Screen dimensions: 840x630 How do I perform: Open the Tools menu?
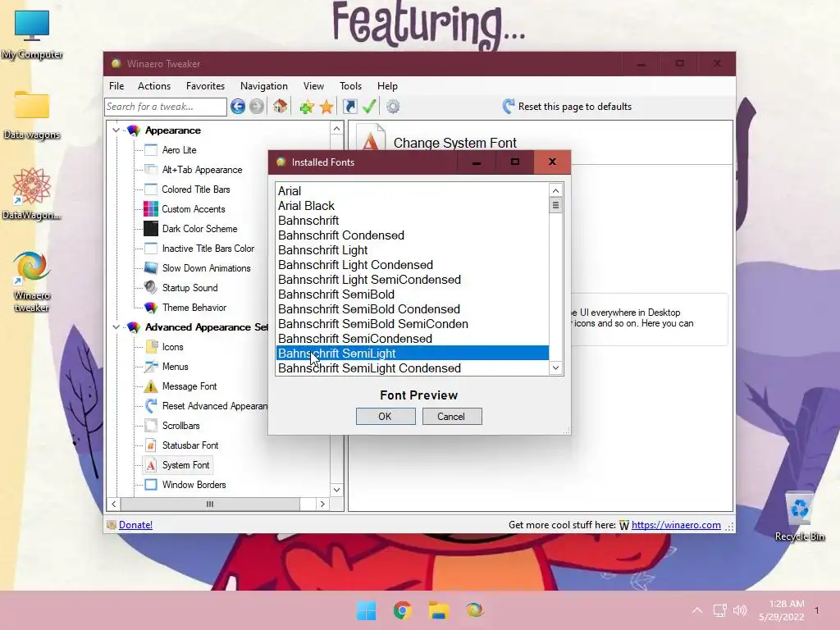coord(350,85)
